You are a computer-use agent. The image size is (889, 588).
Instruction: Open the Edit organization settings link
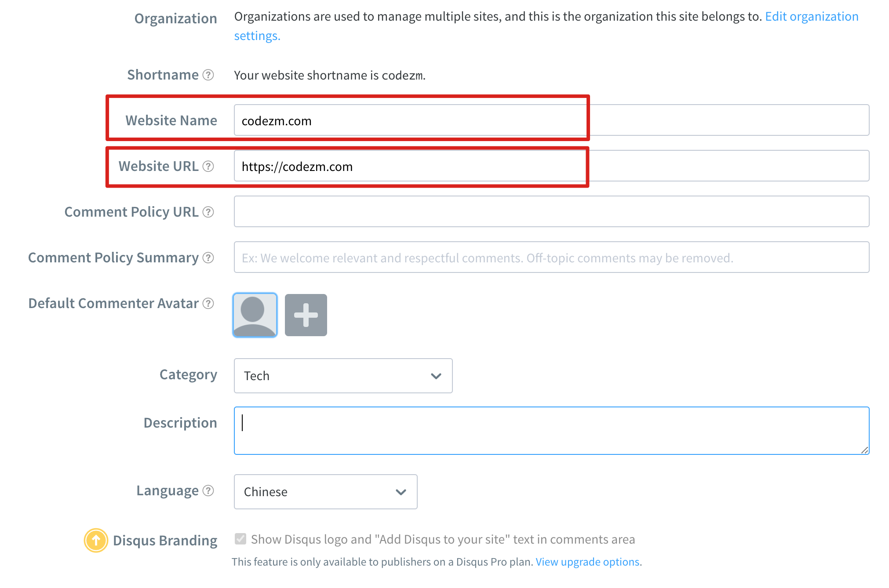coord(811,17)
